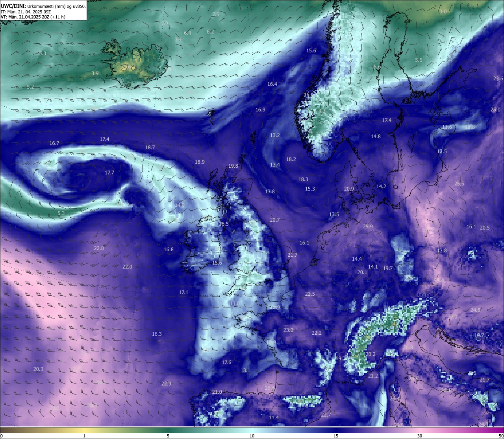Viewport: 504px width, 439px height.
Task: Click the 17.7 value label
Action: coord(109,172)
